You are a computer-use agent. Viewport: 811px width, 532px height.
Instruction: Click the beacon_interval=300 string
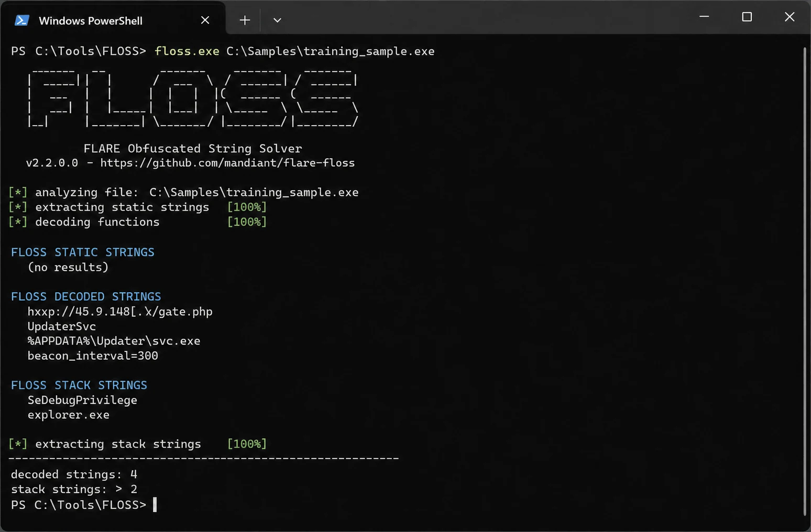point(93,356)
